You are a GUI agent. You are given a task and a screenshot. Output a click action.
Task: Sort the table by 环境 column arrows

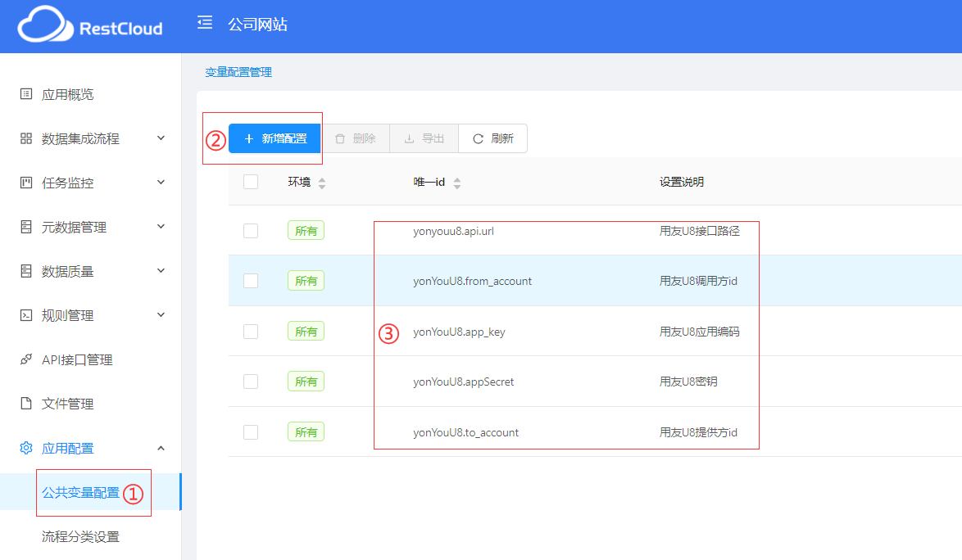point(322,183)
